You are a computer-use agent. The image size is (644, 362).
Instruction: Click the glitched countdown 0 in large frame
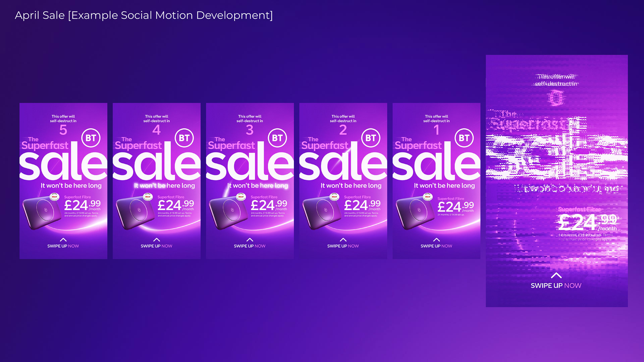click(556, 98)
